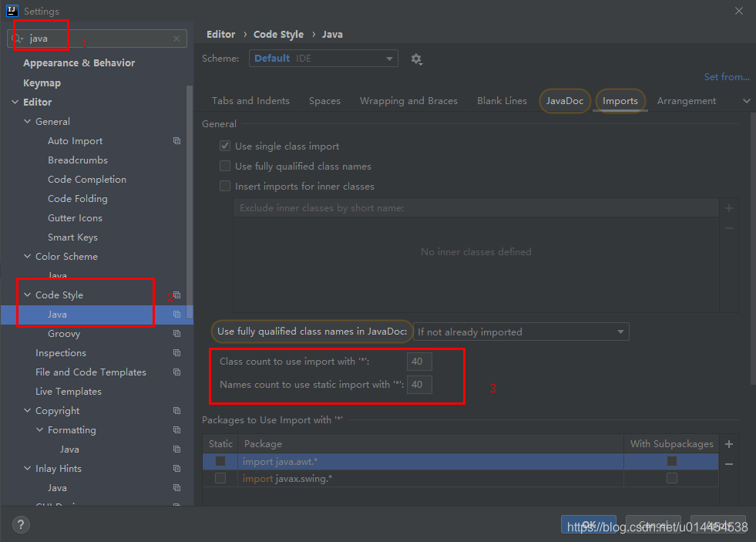Switch to the Spaces tab
The image size is (756, 542).
pyautogui.click(x=324, y=101)
